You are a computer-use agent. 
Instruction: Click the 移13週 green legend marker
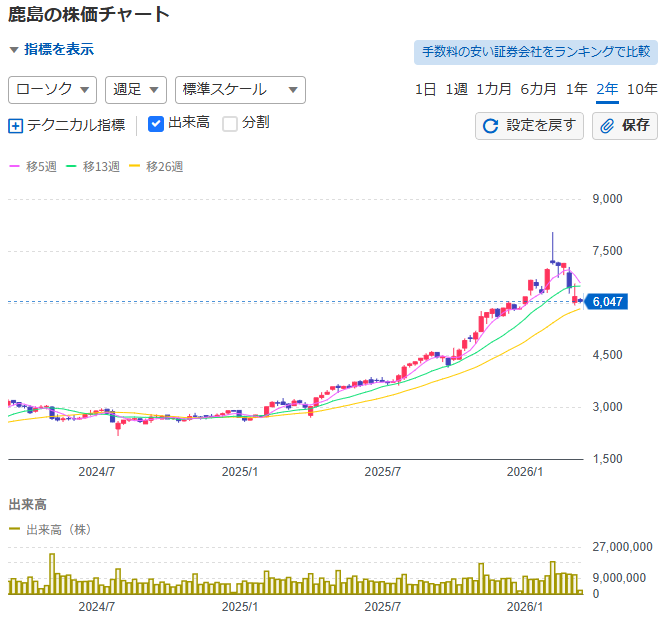point(72,166)
